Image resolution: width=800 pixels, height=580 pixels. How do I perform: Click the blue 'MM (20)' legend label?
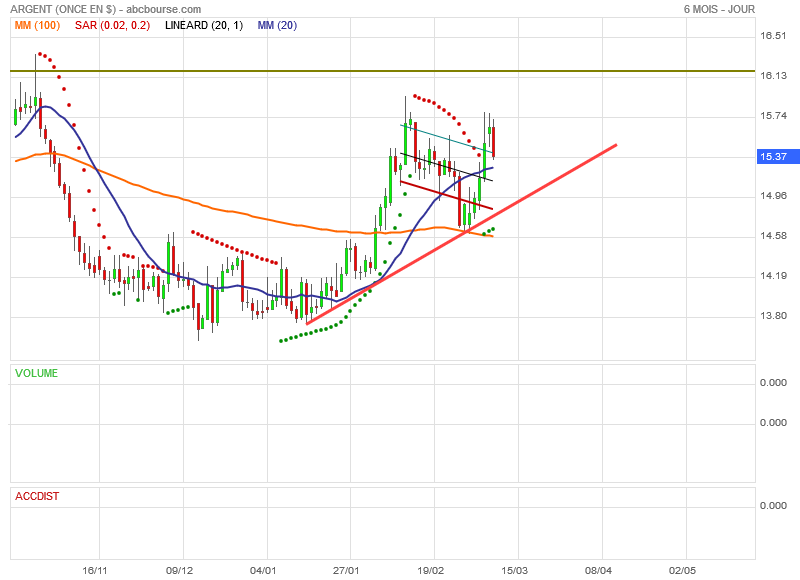pyautogui.click(x=277, y=26)
